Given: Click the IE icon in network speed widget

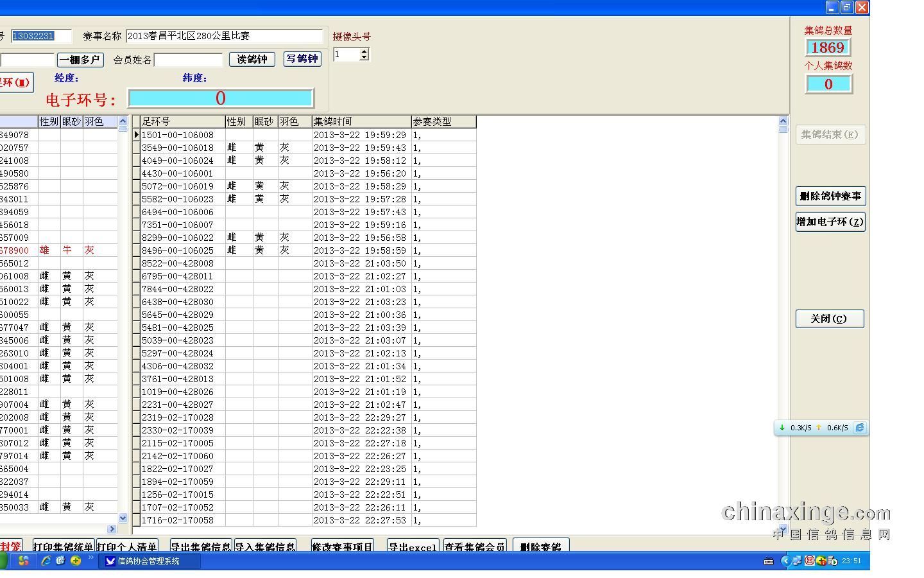Looking at the screenshot, I should tap(860, 428).
